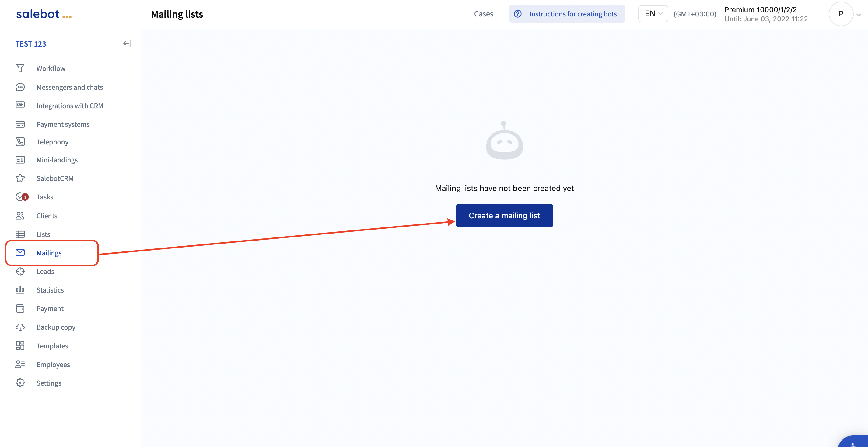Click the Backup copy cloud icon

[20, 327]
